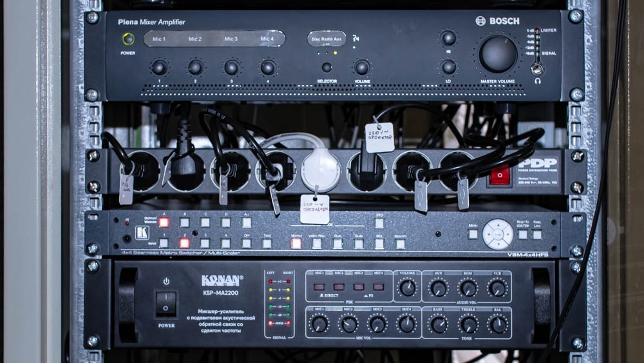Flip the Konan KSP-MA2200 power rocker switch
The width and height of the screenshot is (644, 363).
(166, 304)
